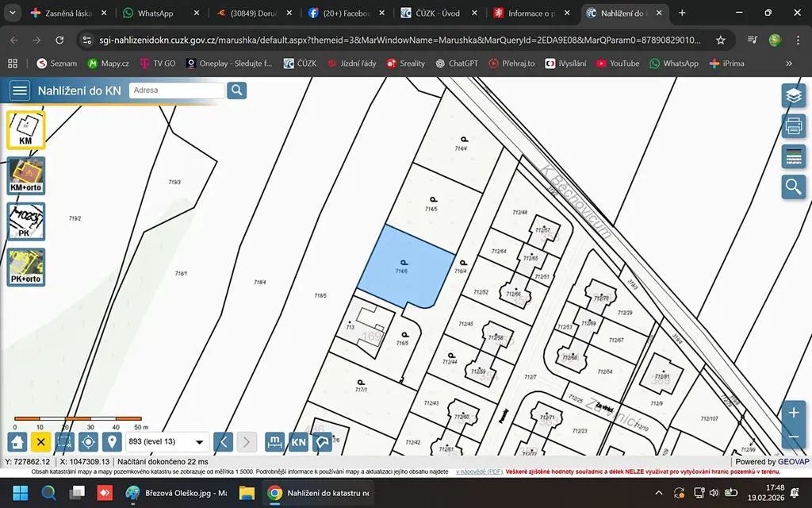The width and height of the screenshot is (812, 508).
Task: Activate the distance measuring tool
Action: pyautogui.click(x=274, y=442)
